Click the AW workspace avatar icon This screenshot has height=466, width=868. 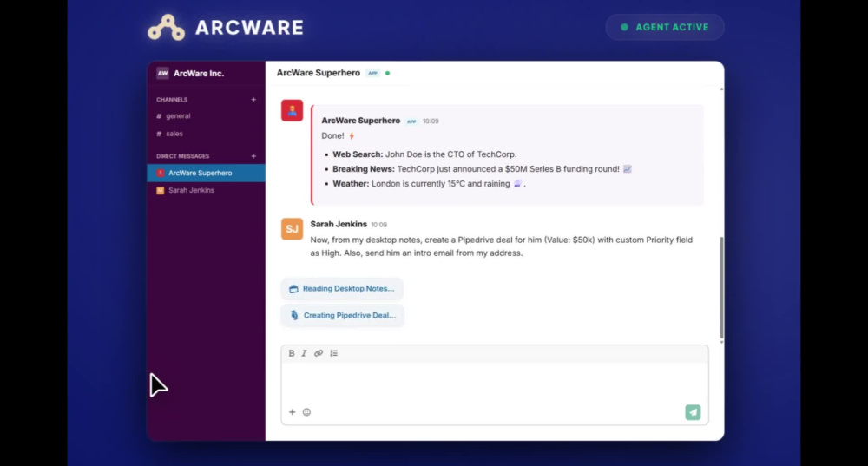click(162, 73)
